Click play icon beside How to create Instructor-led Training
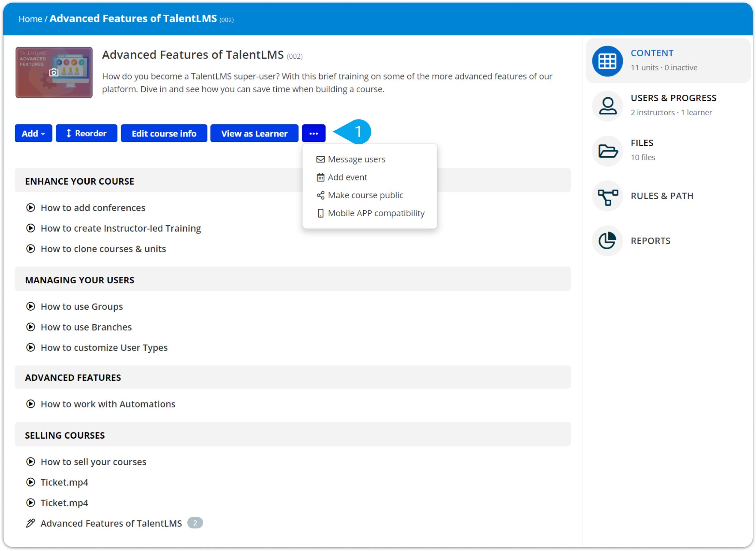This screenshot has width=756, height=551. (30, 229)
